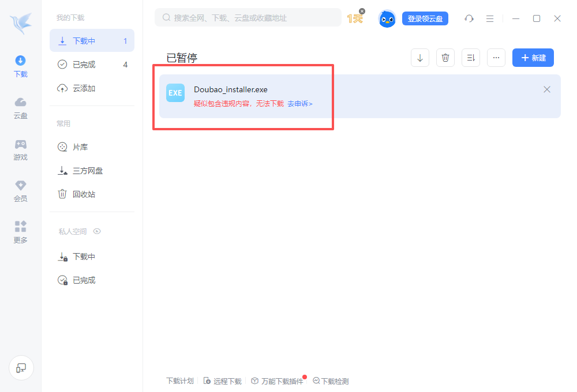Select the Doubao_installer.exe file name
Image resolution: width=577 pixels, height=392 pixels.
[x=231, y=89]
